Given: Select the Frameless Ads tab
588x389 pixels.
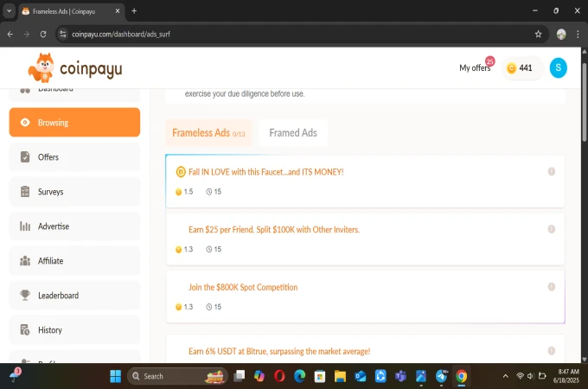Looking at the screenshot, I should point(208,132).
